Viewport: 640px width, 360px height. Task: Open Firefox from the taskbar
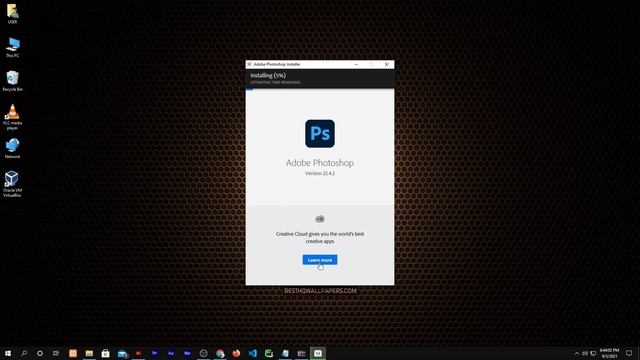click(236, 353)
